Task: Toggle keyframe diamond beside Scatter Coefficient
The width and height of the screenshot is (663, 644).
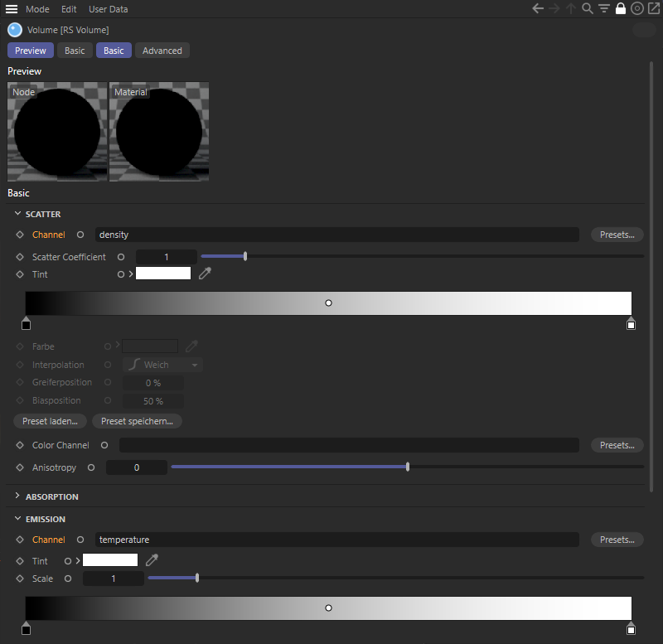Action: pos(20,257)
